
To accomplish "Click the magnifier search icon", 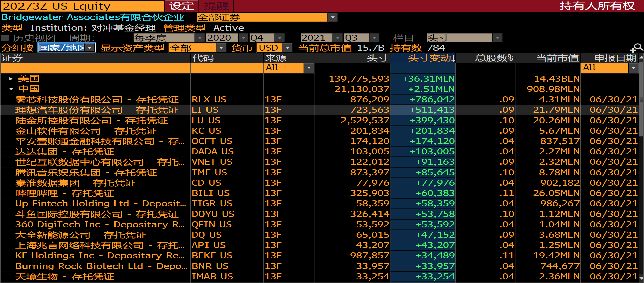I will (x=637, y=48).
